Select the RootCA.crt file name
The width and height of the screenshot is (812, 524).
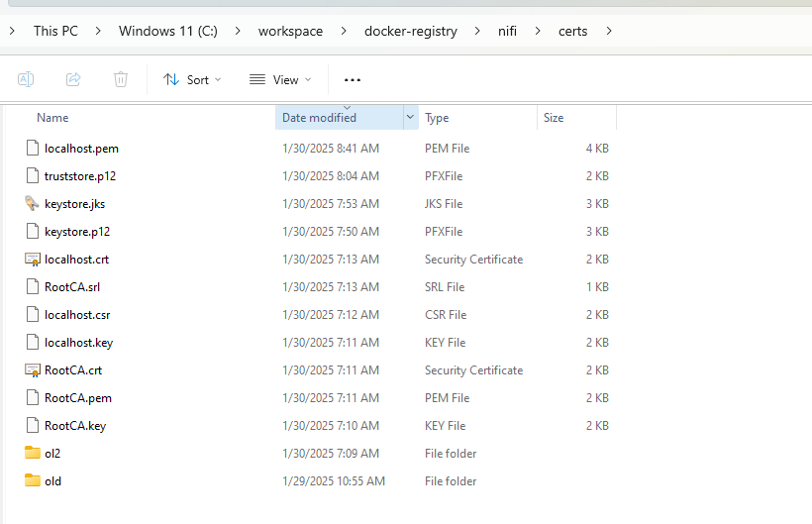click(73, 370)
